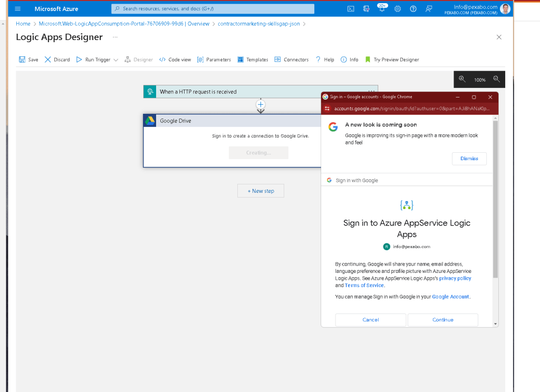Click the Google favicon in popup title bar

[325, 97]
